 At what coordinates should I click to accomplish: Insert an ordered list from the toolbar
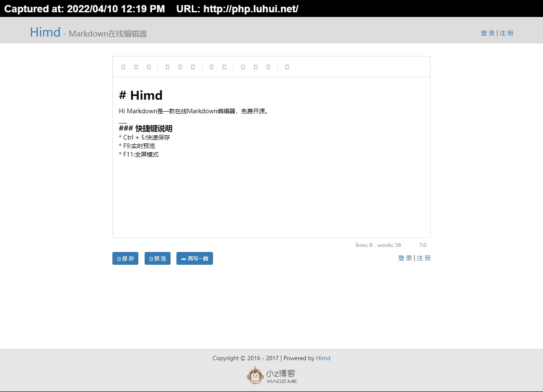193,67
